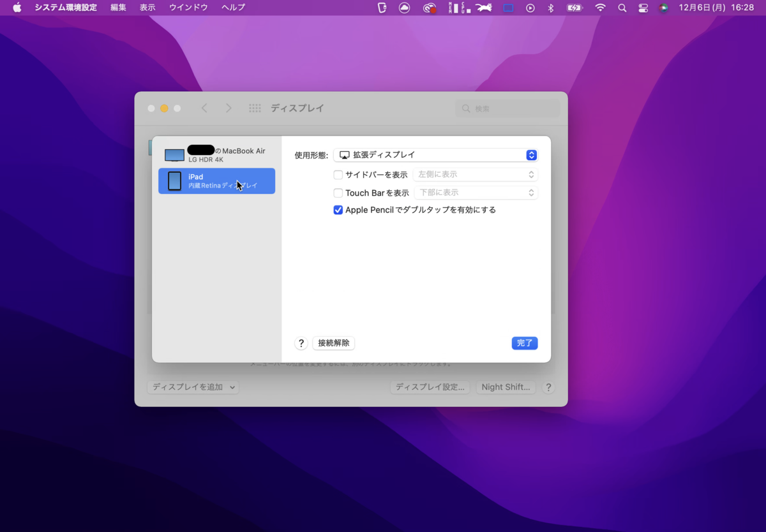Open the display mirroring menu bar icon

(x=508, y=8)
